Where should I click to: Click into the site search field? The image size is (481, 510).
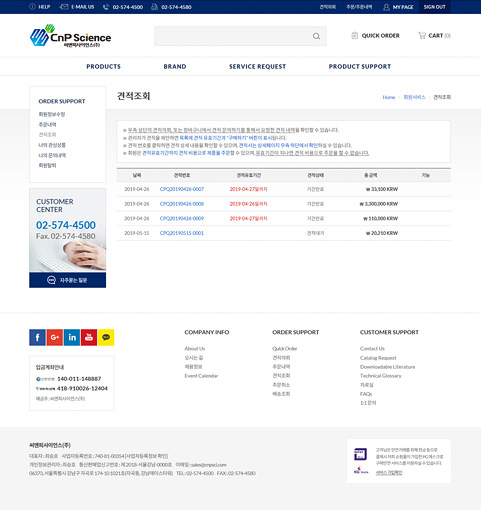[233, 36]
